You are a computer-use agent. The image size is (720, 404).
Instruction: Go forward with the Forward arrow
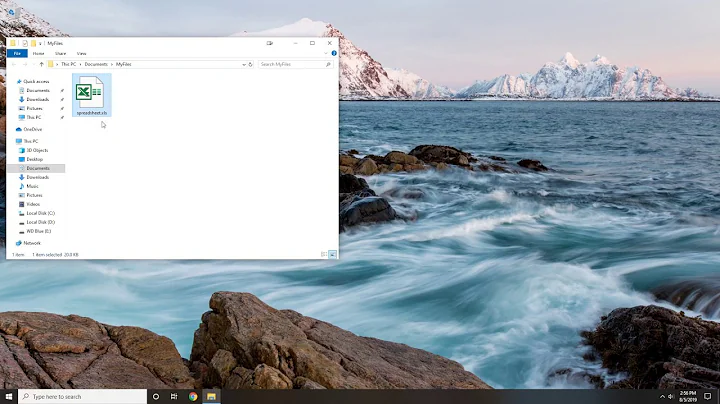(x=25, y=64)
